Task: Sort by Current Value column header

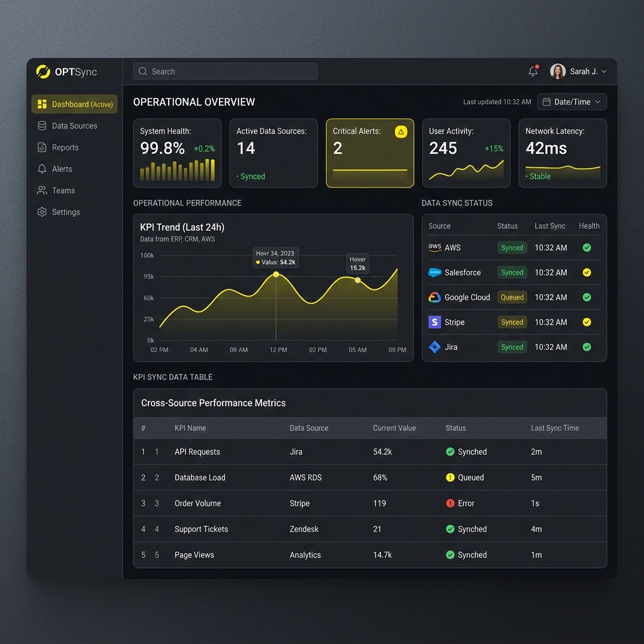Action: coord(394,428)
